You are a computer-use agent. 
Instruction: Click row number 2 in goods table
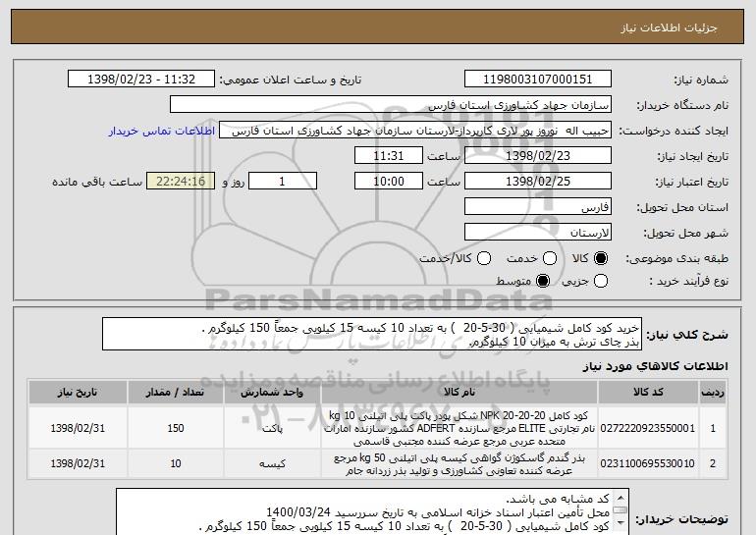713,463
